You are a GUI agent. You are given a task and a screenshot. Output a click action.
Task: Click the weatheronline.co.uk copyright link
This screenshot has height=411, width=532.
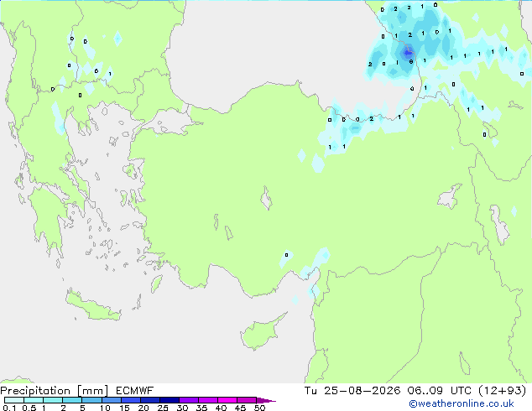pyautogui.click(x=462, y=403)
